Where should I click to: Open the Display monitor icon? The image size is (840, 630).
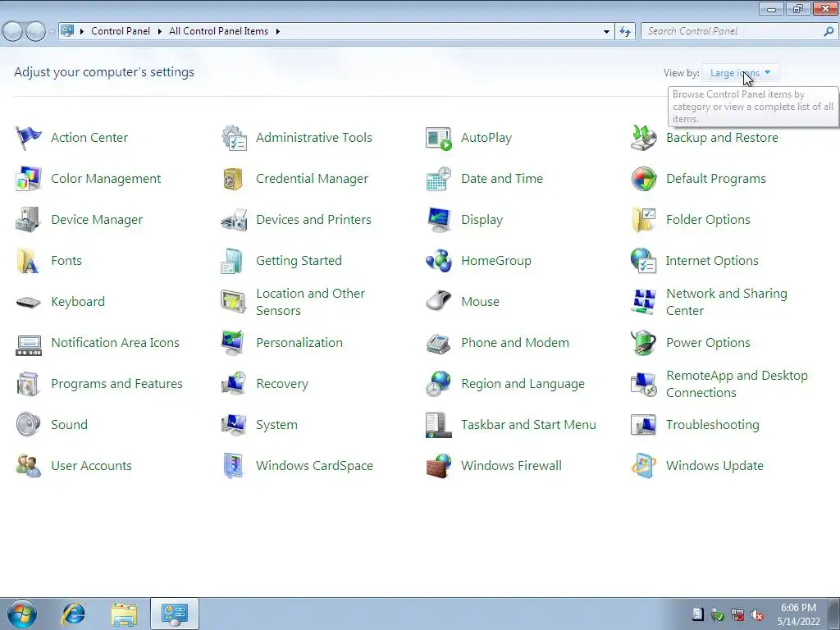[x=439, y=220]
